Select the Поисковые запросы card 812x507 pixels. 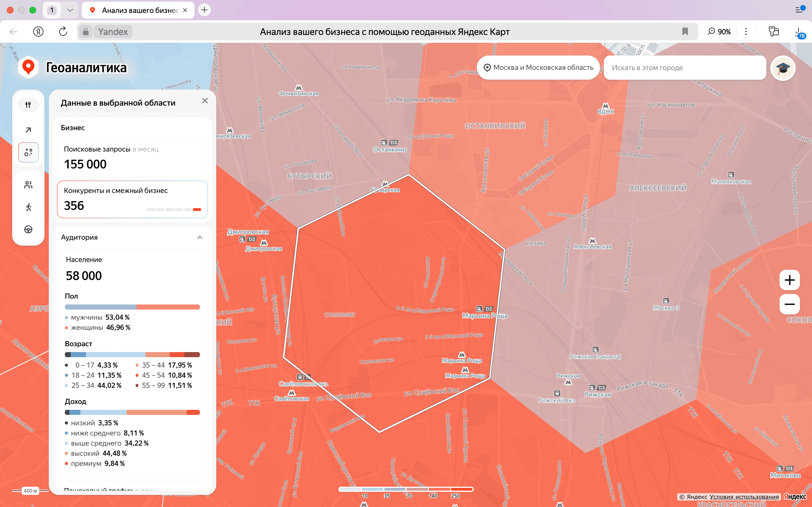click(132, 158)
